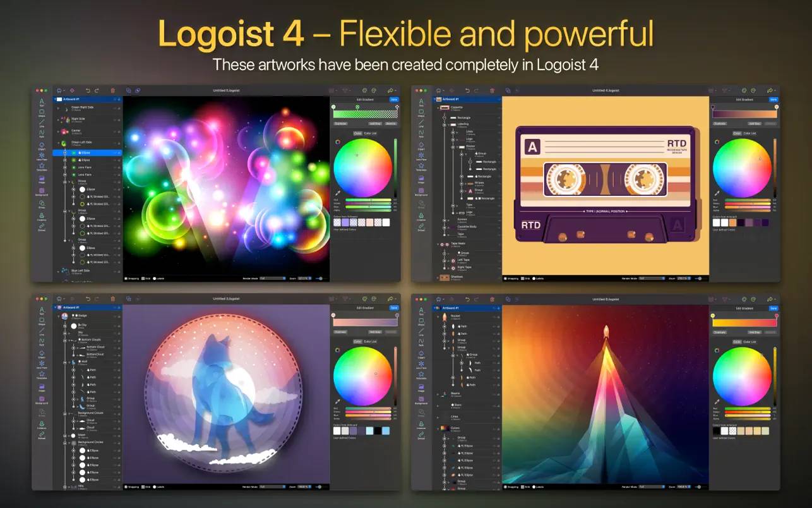Switch to Color List tab in the neon bubbles window
The image size is (812, 508).
pos(370,133)
